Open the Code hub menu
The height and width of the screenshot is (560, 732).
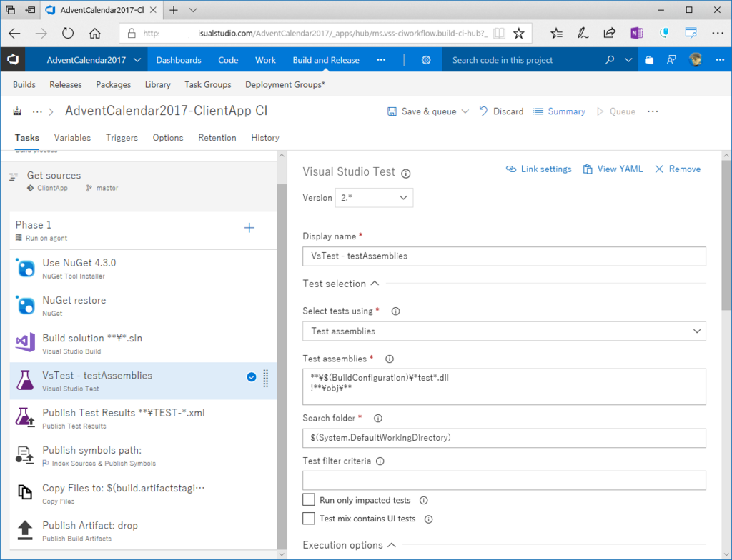[228, 60]
